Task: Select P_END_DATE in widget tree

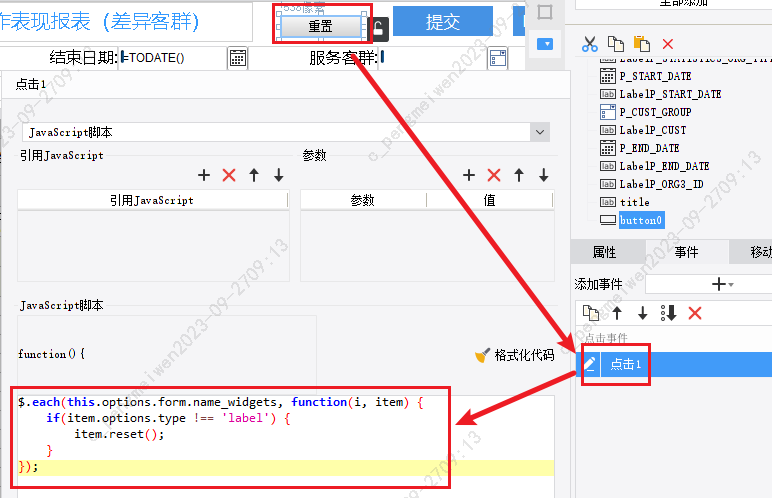Action: (x=649, y=148)
